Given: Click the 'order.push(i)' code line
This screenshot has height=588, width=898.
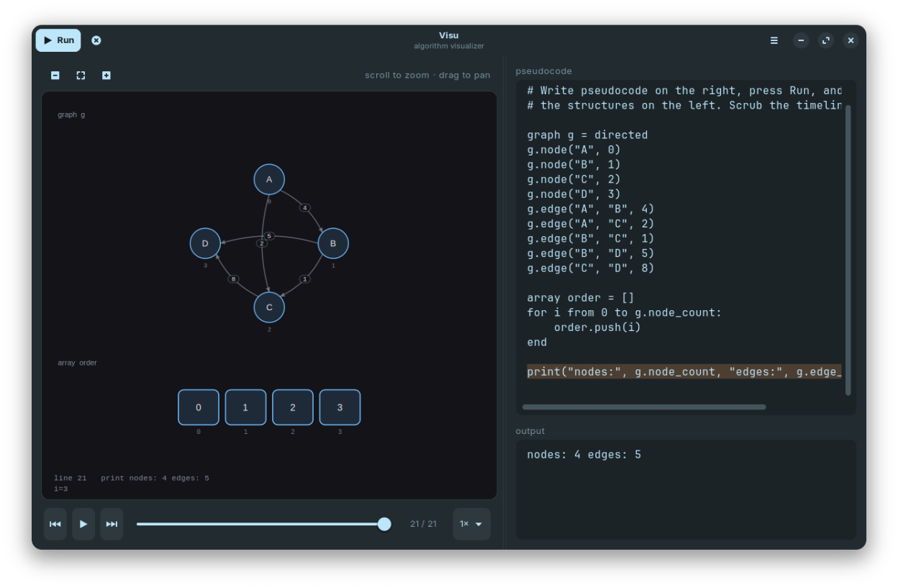Looking at the screenshot, I should click(x=597, y=327).
